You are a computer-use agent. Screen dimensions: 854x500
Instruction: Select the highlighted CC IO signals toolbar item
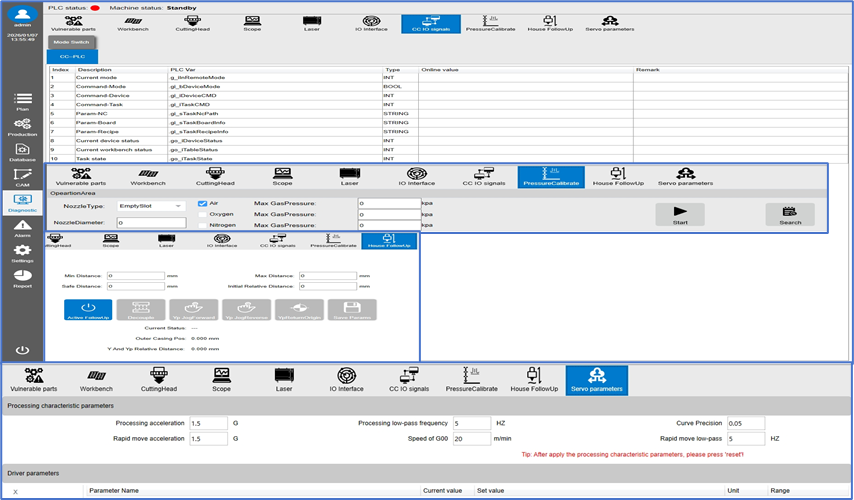pyautogui.click(x=431, y=24)
